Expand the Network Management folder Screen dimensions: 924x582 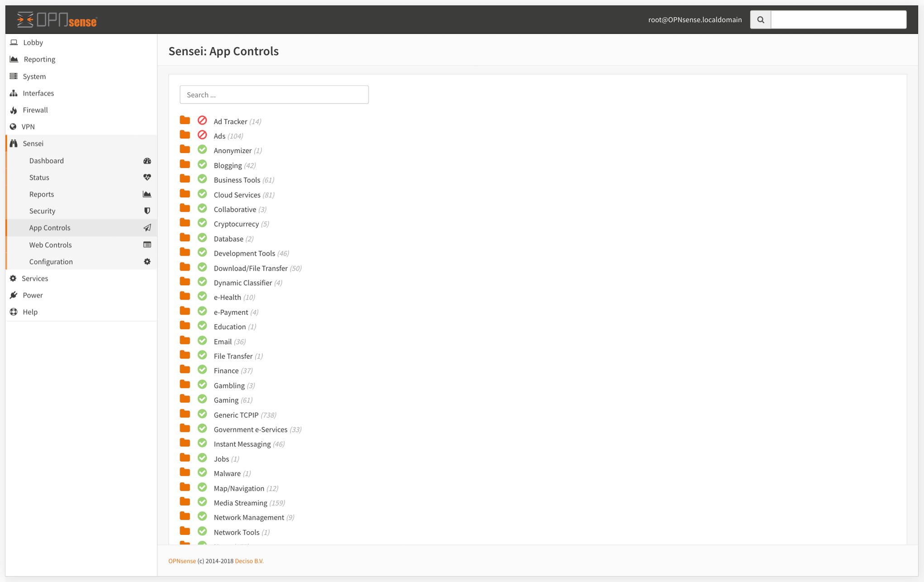[x=185, y=516]
